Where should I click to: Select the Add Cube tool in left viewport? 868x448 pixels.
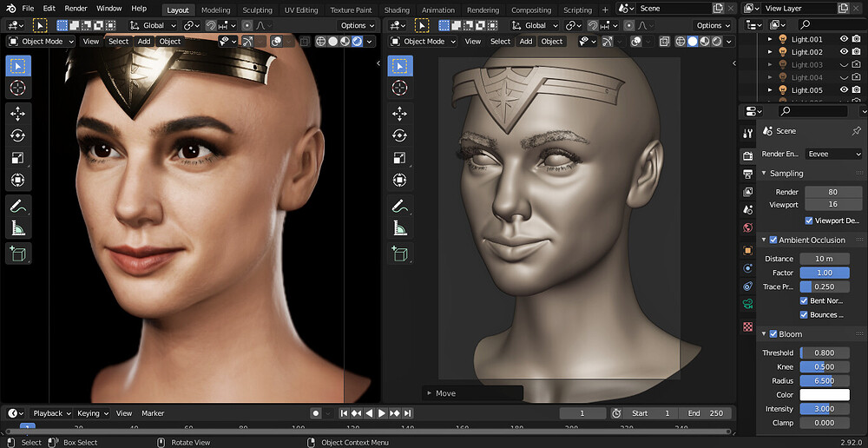[18, 254]
